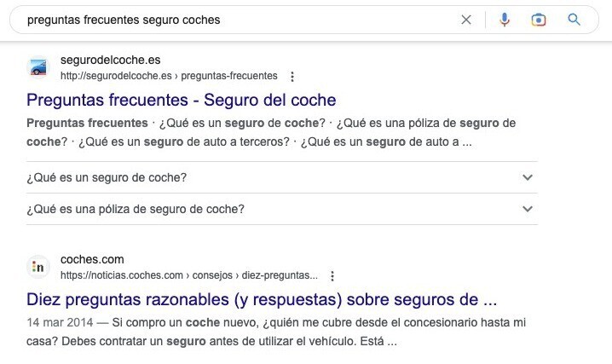Click the seguridelcoche.es preguntas-frecuentes URL breadcrumb

coord(169,76)
